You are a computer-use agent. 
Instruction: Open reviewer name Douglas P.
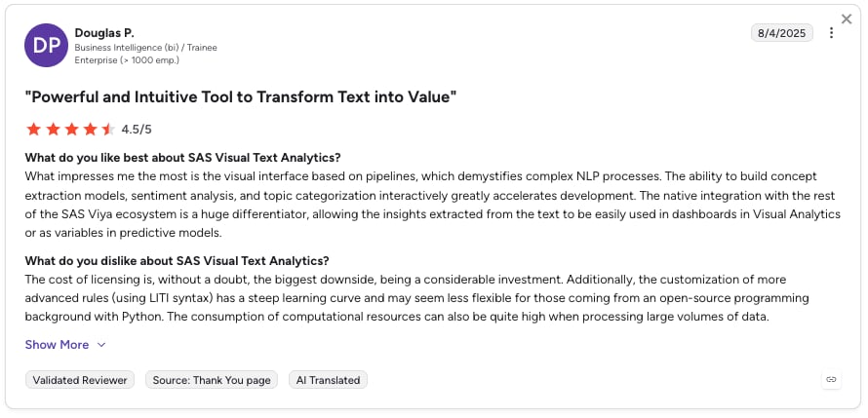click(104, 33)
